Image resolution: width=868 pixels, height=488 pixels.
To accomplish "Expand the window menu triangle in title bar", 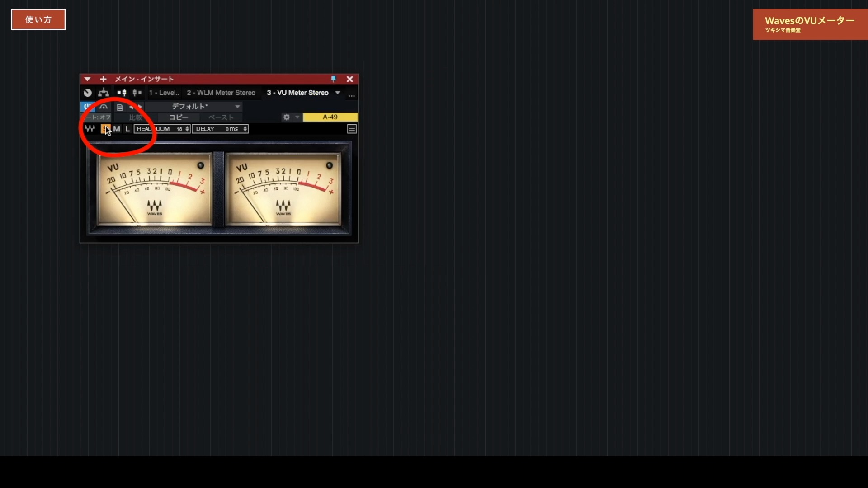I will point(87,79).
